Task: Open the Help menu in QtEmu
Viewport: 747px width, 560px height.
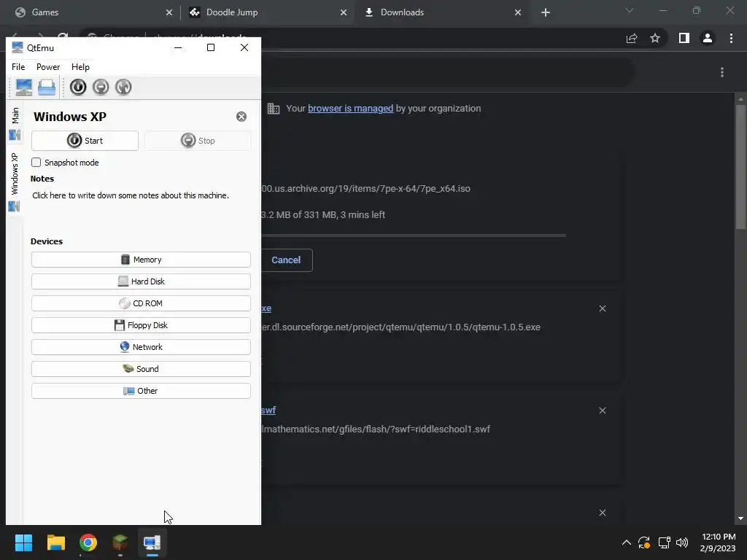Action: pos(80,67)
